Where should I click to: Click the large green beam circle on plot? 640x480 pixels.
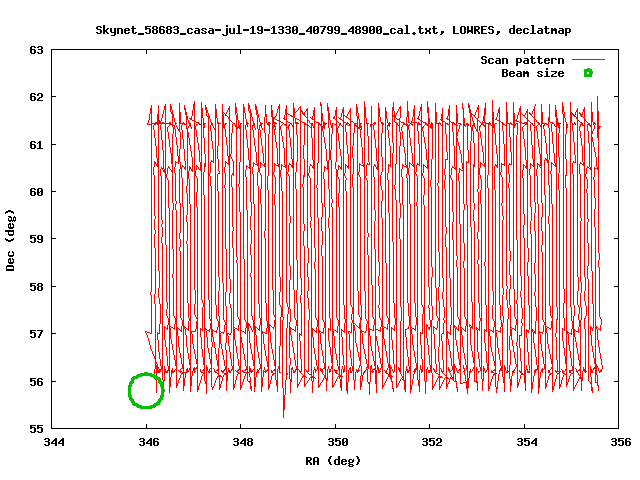click(x=146, y=391)
